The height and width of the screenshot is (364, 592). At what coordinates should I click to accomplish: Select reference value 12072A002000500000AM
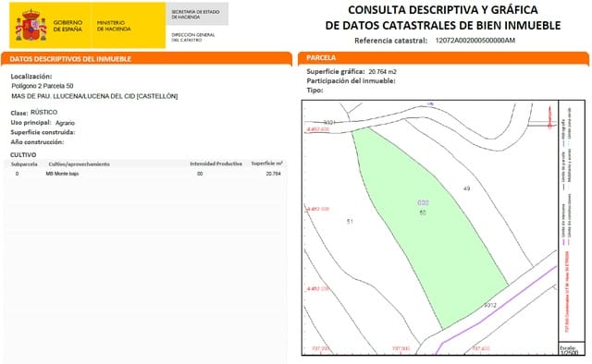475,40
